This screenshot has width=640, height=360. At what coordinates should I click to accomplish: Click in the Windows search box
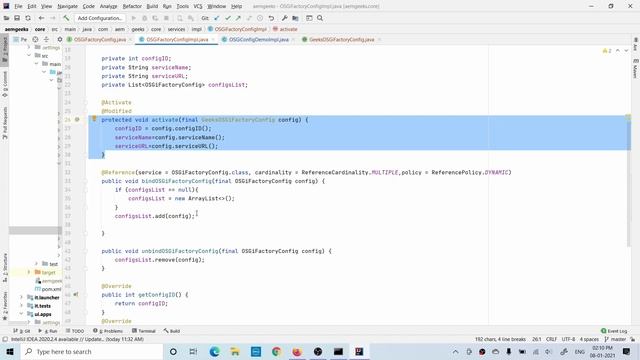pyautogui.click(x=91, y=351)
